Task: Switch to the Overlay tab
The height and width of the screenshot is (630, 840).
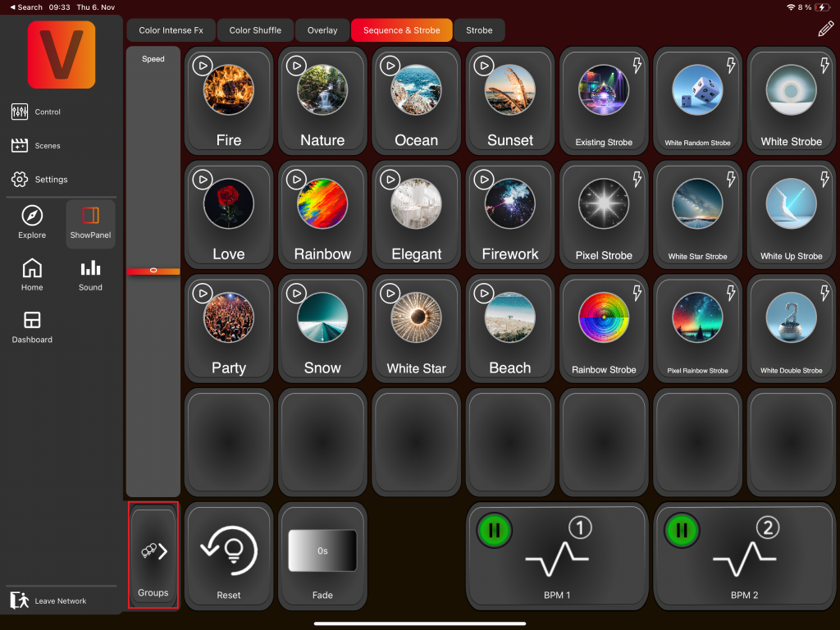Action: 322,30
